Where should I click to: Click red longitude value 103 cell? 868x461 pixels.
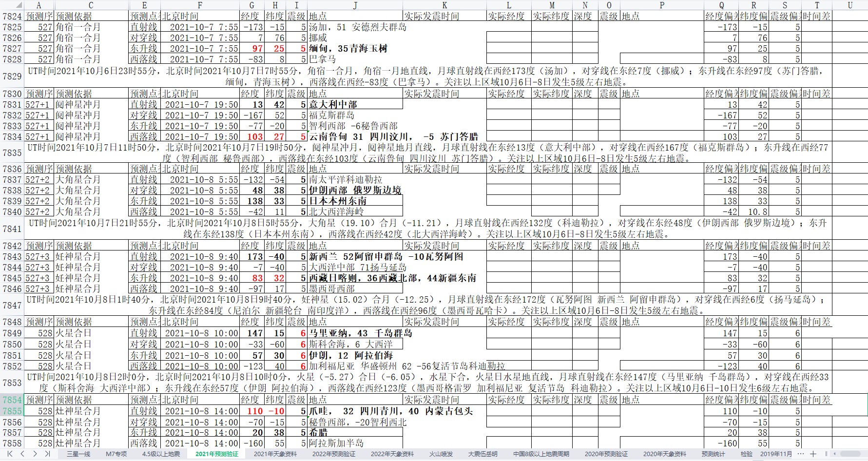coord(252,136)
